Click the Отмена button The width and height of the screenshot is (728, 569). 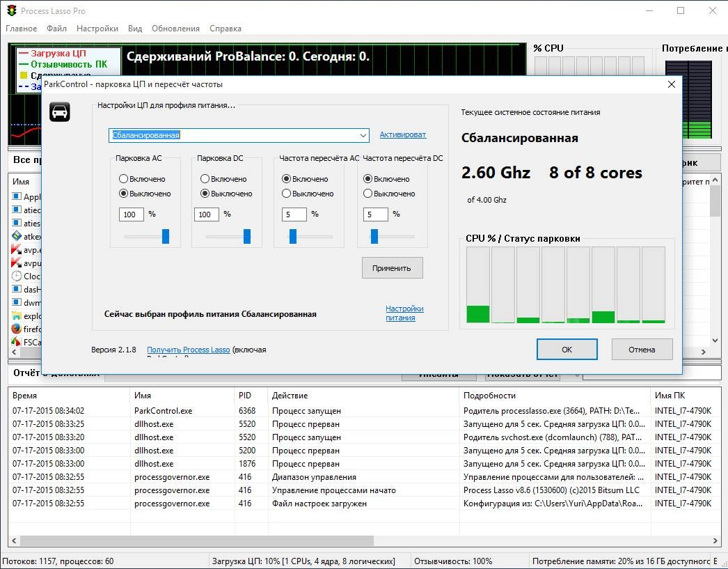click(x=642, y=350)
